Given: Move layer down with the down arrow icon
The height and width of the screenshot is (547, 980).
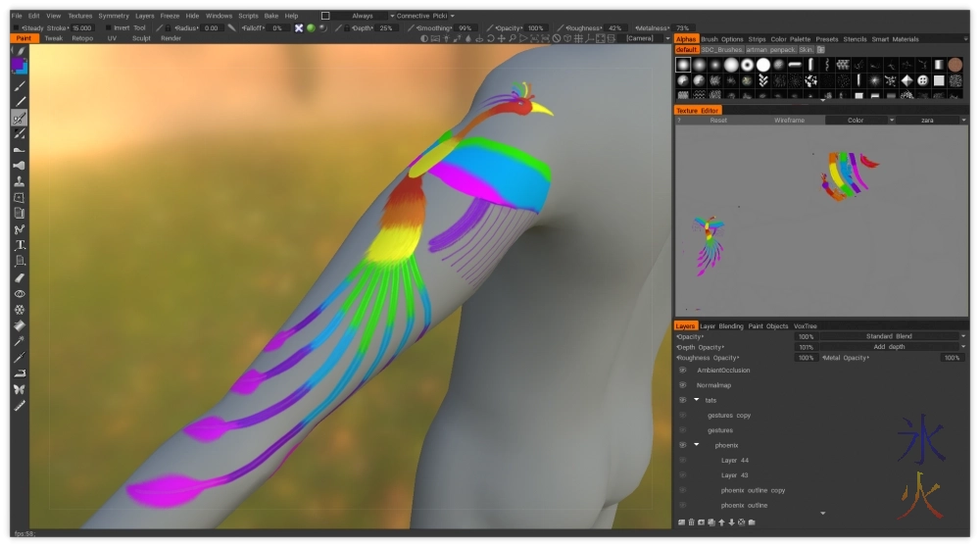Looking at the screenshot, I should click(731, 522).
